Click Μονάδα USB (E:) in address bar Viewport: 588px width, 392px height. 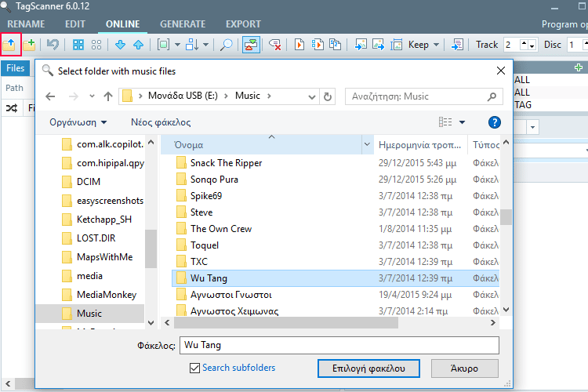pos(183,96)
